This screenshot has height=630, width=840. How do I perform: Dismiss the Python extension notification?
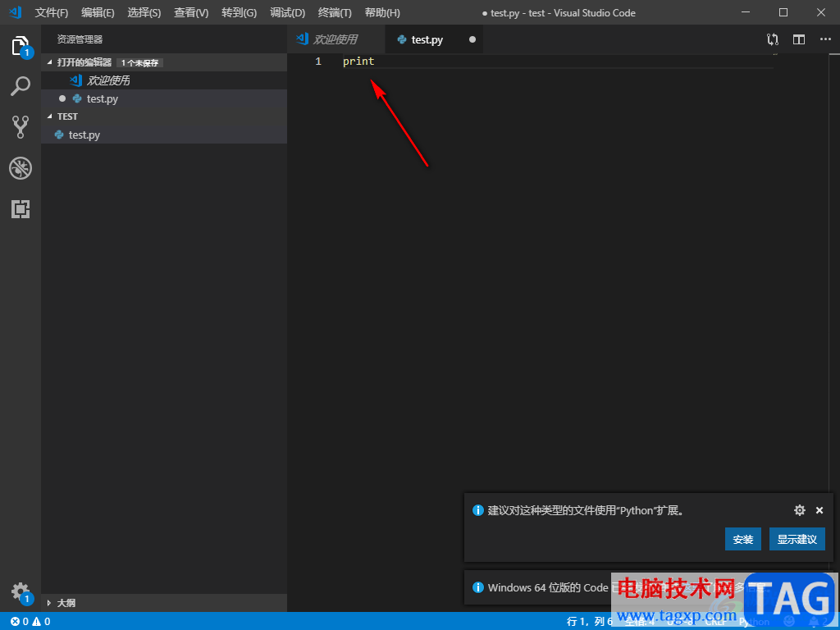click(819, 510)
